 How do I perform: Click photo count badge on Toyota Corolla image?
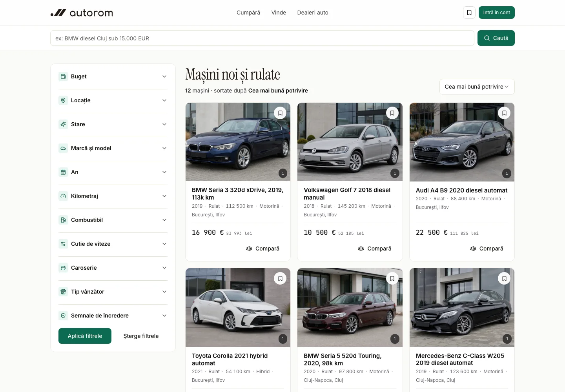click(x=283, y=339)
